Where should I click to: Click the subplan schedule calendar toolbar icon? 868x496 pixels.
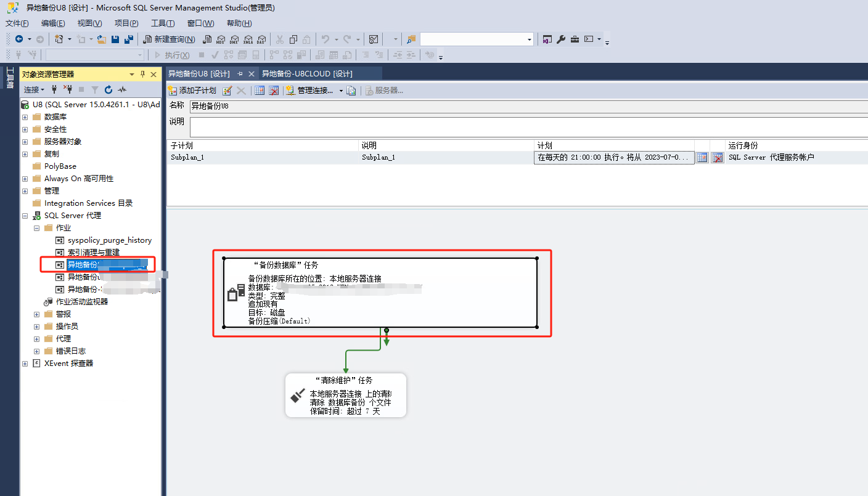260,91
